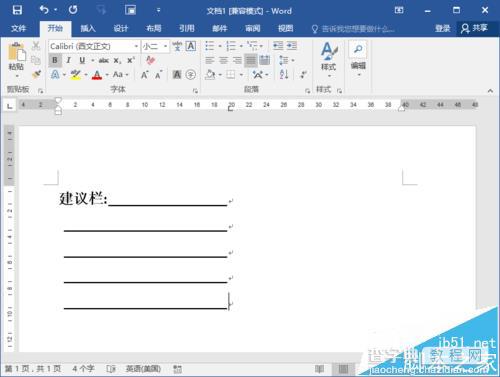Click the Cut scissors icon
The width and height of the screenshot is (500, 377).
click(36, 46)
